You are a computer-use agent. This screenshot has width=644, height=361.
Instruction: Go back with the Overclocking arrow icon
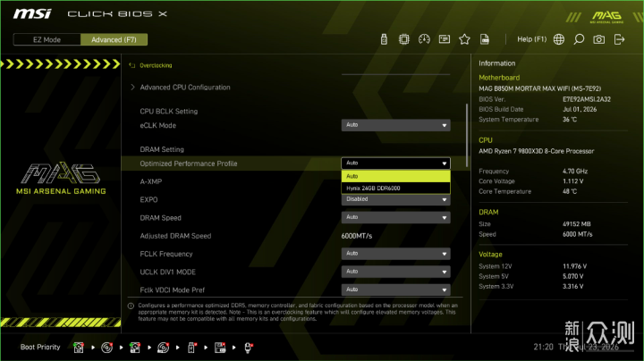[x=131, y=65]
